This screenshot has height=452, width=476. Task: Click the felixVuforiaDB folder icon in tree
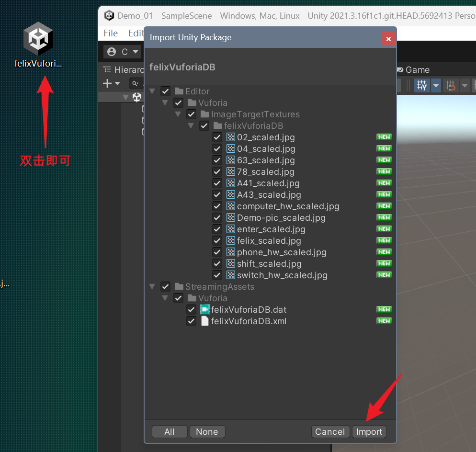(x=218, y=125)
